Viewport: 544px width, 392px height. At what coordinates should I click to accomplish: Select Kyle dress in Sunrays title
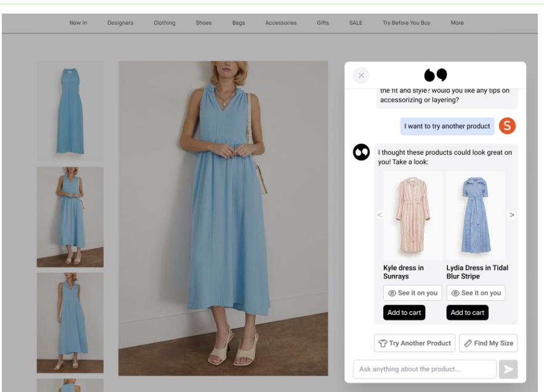tap(404, 272)
